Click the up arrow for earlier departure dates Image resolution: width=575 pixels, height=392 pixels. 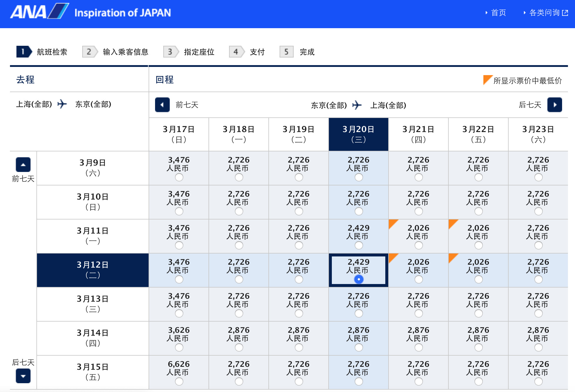click(x=23, y=165)
